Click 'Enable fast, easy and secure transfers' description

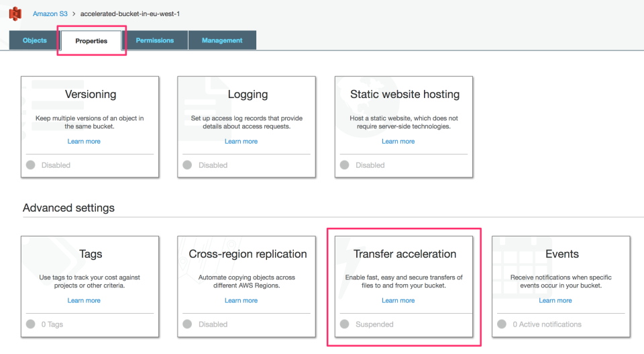coord(404,281)
